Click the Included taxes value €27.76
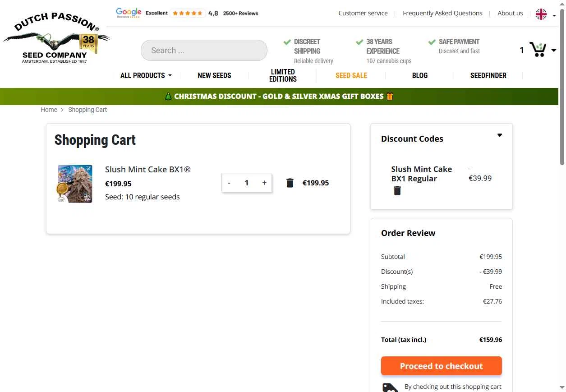This screenshot has height=392, width=566. click(x=492, y=301)
